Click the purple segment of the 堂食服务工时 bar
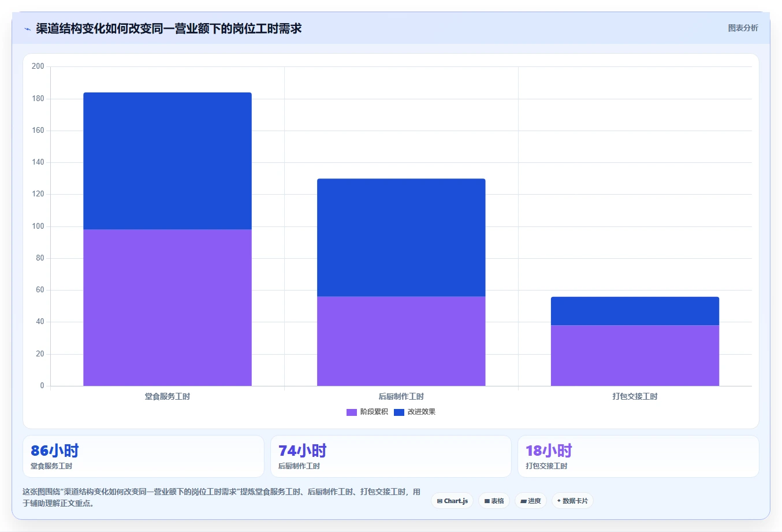782x532 pixels. (x=167, y=308)
